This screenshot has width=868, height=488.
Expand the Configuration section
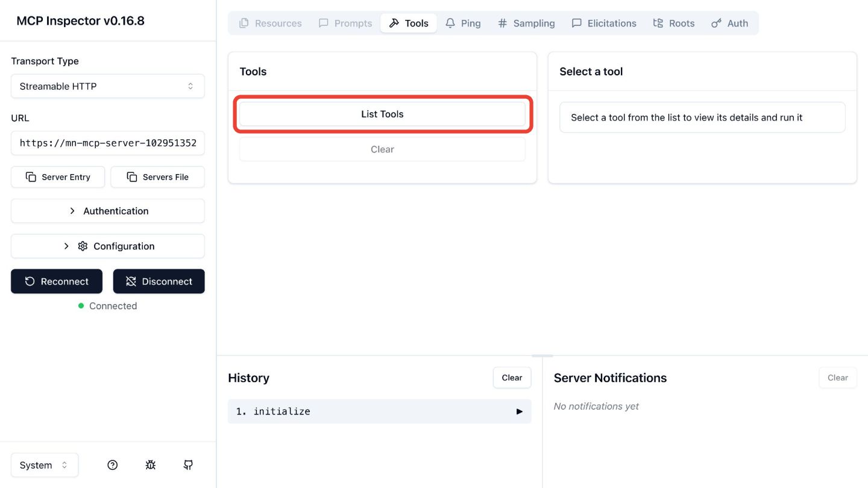point(107,246)
